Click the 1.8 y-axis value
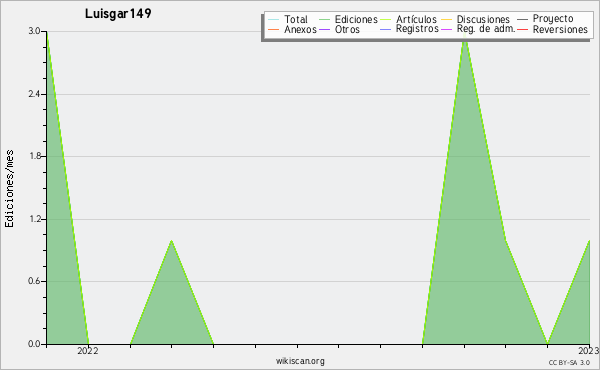 (34, 156)
